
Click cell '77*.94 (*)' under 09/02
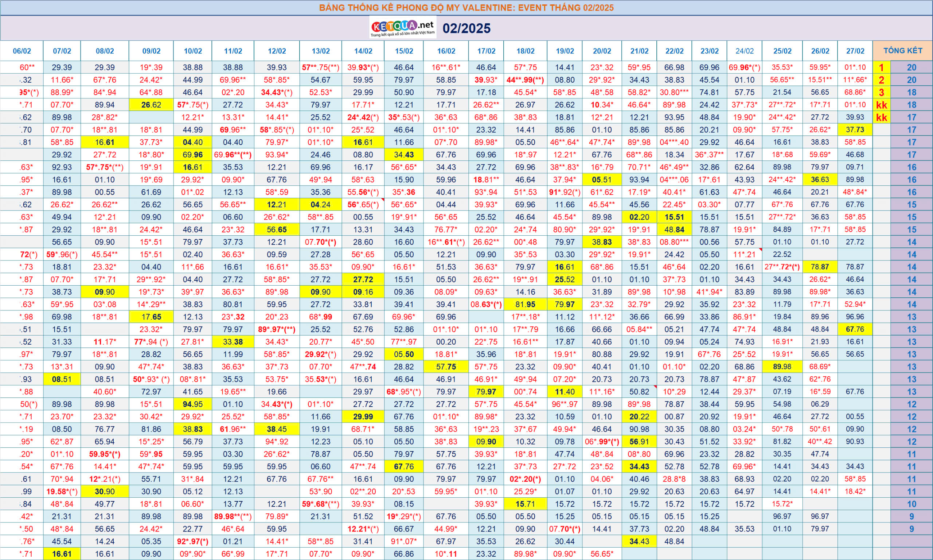[151, 342]
